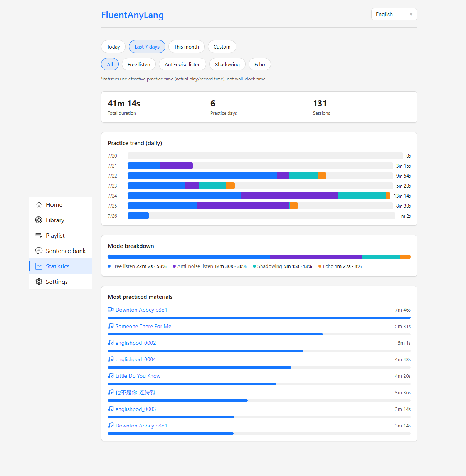Screen dimensions: 466x476
Task: Open Little Do You Know material
Action: click(138, 376)
